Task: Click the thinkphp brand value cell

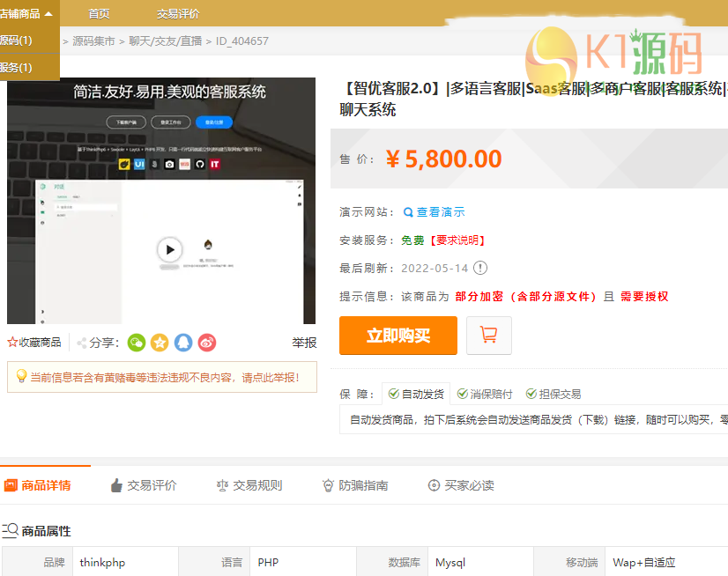Action: (125, 562)
